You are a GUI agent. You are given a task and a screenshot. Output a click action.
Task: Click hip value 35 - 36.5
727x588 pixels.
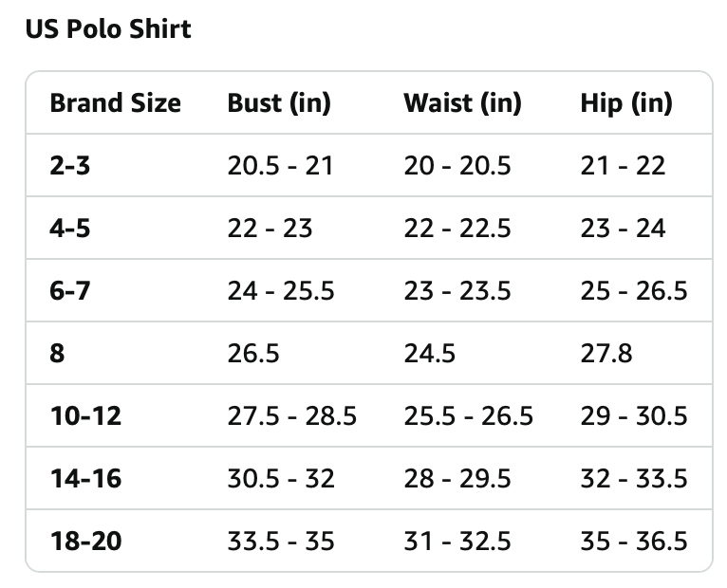(x=634, y=541)
